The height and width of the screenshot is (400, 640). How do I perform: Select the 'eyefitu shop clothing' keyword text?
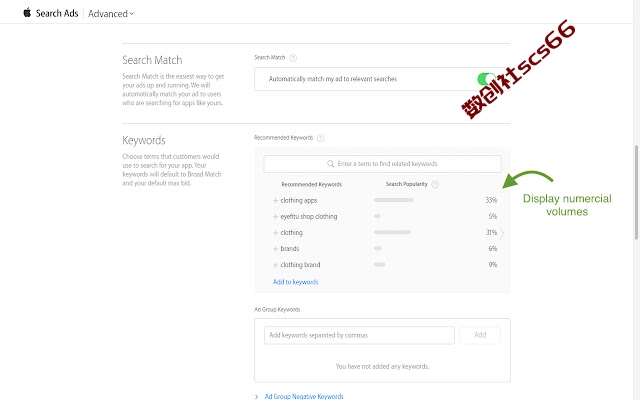309,216
